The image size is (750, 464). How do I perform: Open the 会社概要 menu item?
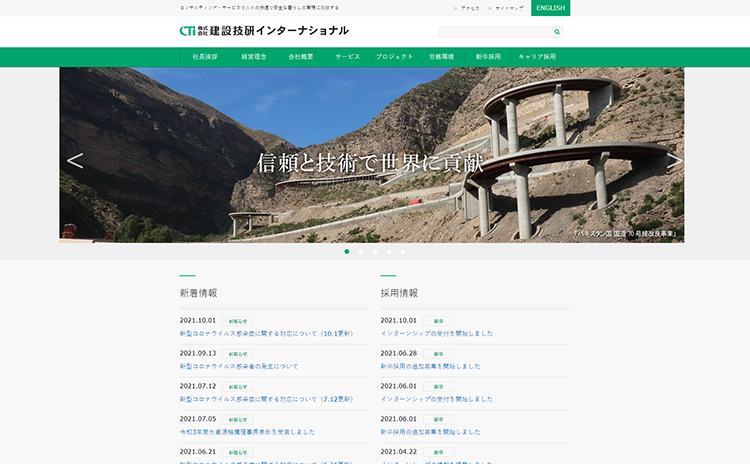(301, 57)
